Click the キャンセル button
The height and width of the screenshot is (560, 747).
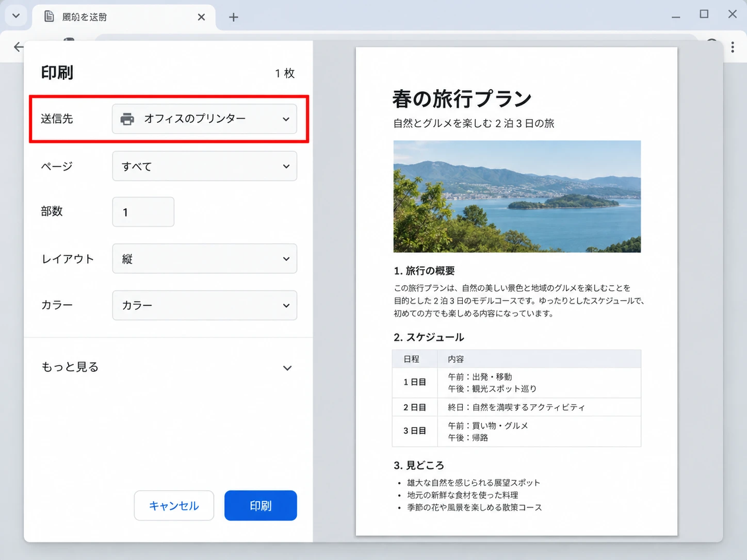coord(174,505)
